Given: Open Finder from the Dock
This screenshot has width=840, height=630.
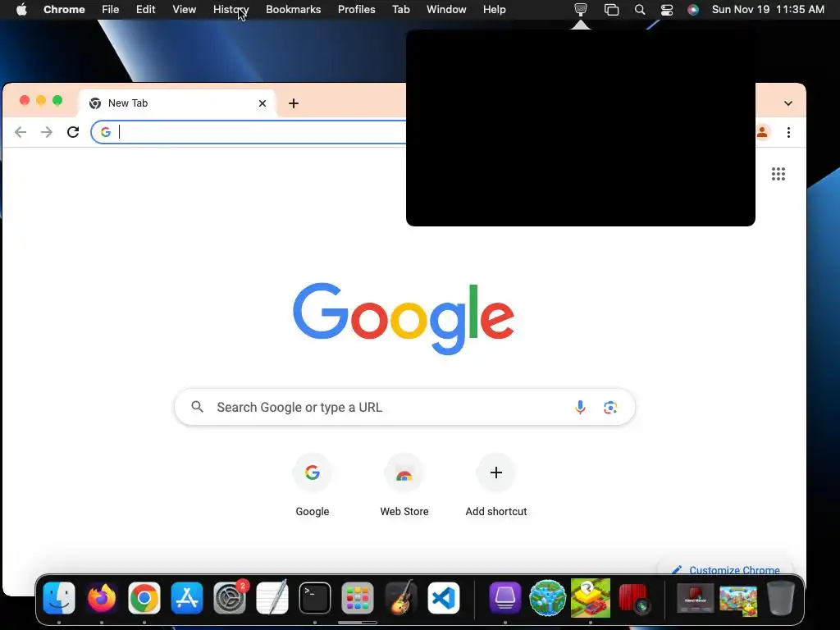Looking at the screenshot, I should tap(59, 598).
